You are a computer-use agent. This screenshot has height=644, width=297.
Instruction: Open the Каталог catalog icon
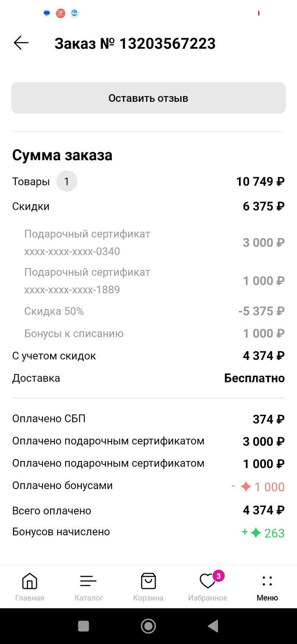(89, 582)
